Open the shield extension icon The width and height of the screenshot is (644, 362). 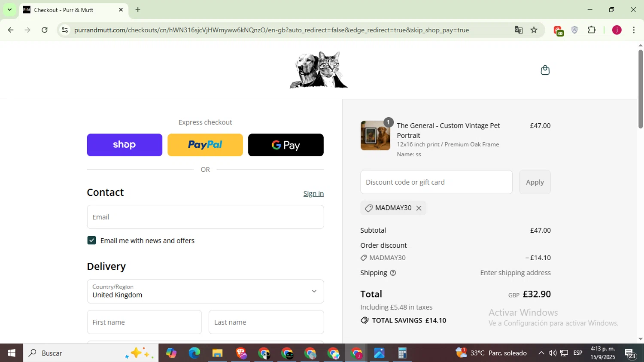(574, 30)
